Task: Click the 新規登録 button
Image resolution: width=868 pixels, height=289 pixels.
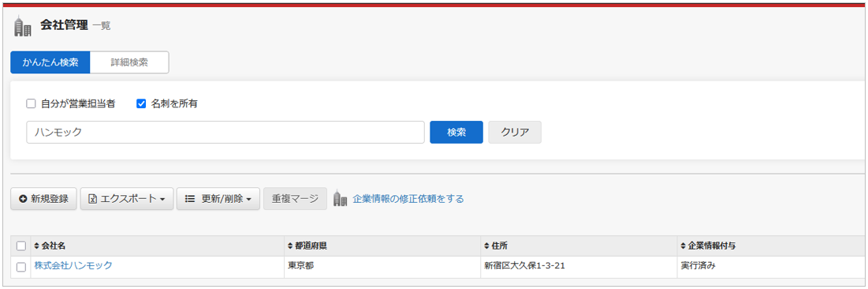Action: 43,198
